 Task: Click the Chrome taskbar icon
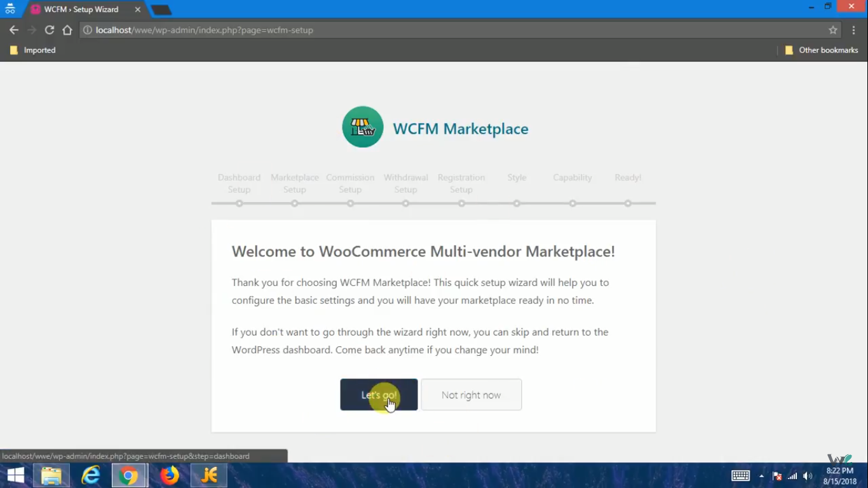point(130,475)
